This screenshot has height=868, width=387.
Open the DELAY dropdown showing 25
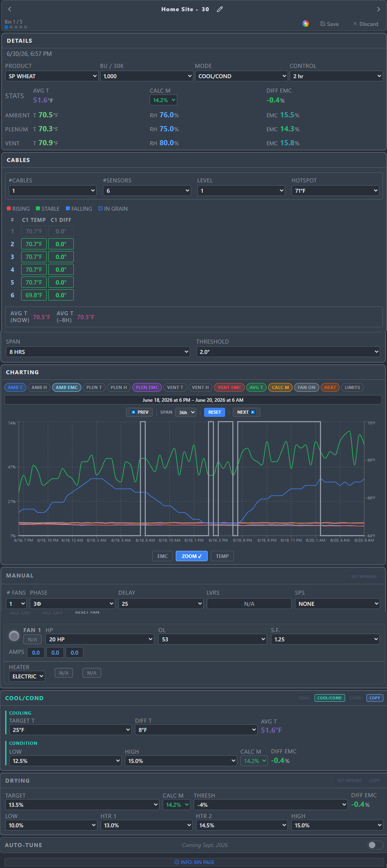coord(161,604)
